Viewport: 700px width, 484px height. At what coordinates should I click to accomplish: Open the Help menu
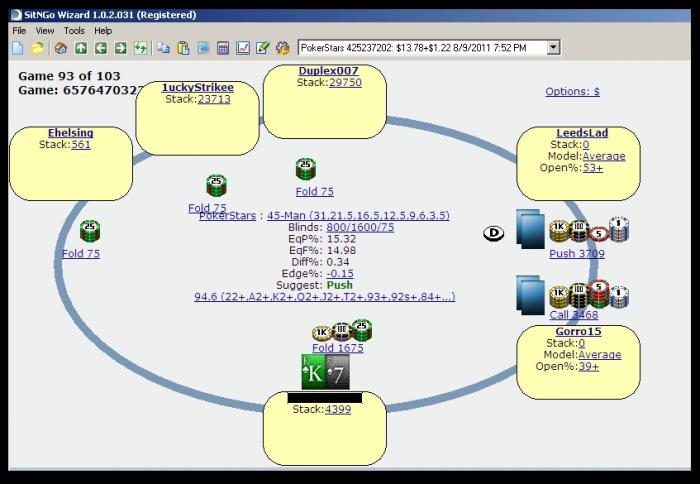pyautogui.click(x=103, y=31)
